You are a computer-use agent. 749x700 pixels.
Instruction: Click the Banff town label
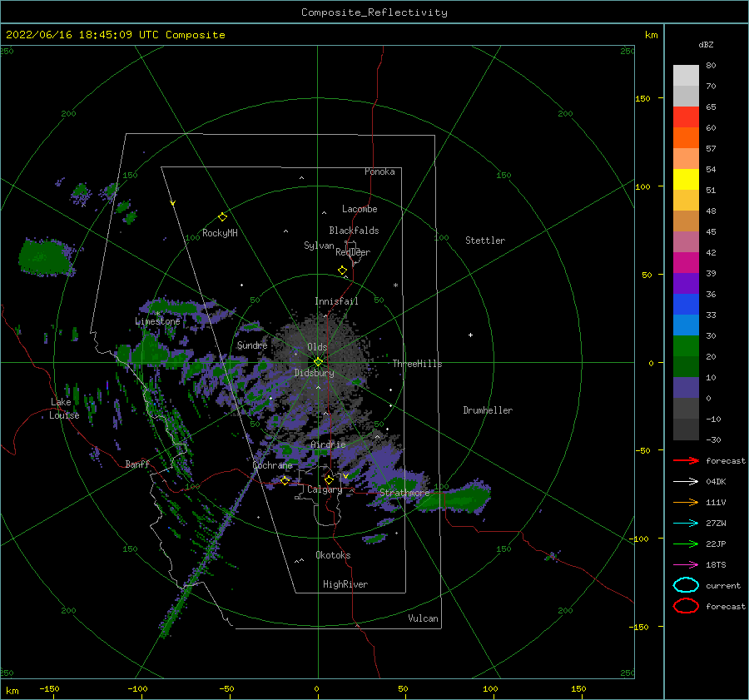click(x=137, y=464)
